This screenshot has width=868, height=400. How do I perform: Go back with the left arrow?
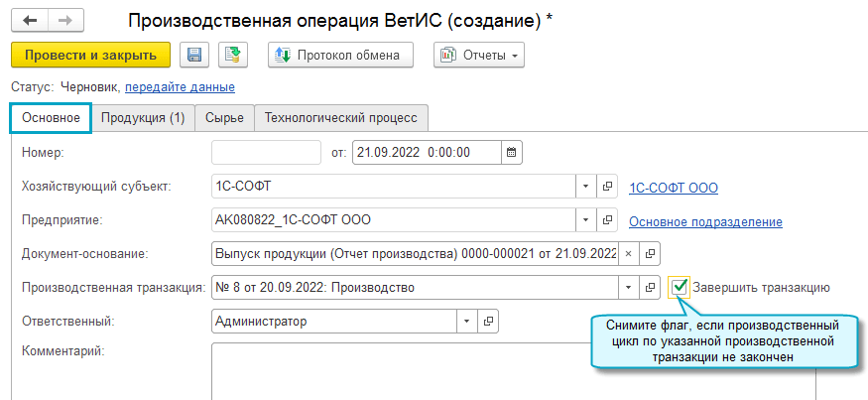tap(30, 20)
